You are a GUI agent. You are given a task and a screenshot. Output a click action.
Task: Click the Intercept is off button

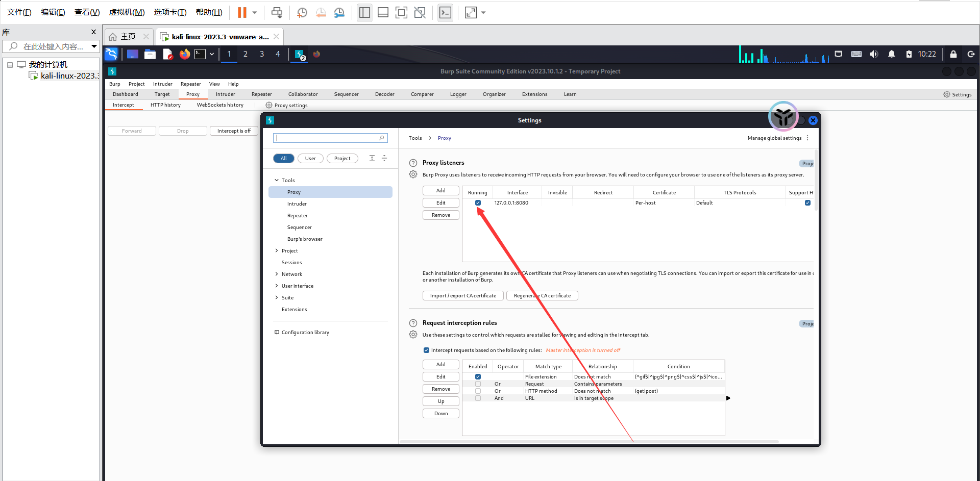click(234, 131)
